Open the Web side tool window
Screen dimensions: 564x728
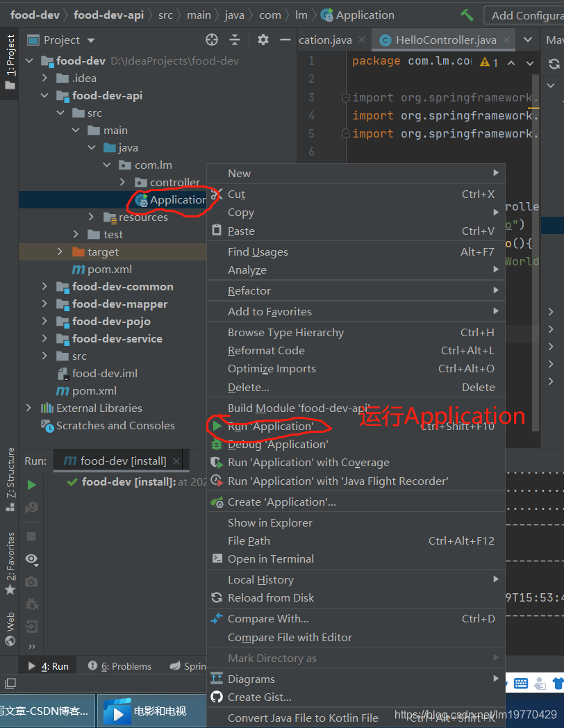point(10,629)
